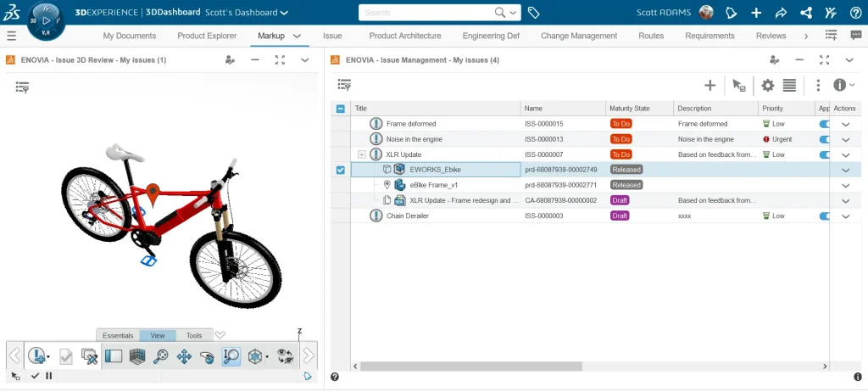
Task: Uncheck the EWORKS_Ebike row checkbox
Action: [341, 170]
